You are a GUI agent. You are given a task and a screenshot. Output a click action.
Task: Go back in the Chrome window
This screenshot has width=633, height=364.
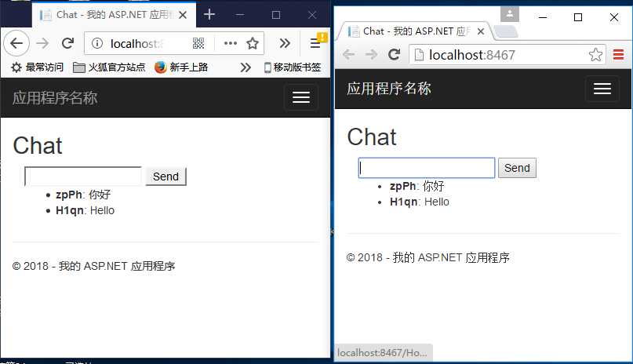coord(348,54)
